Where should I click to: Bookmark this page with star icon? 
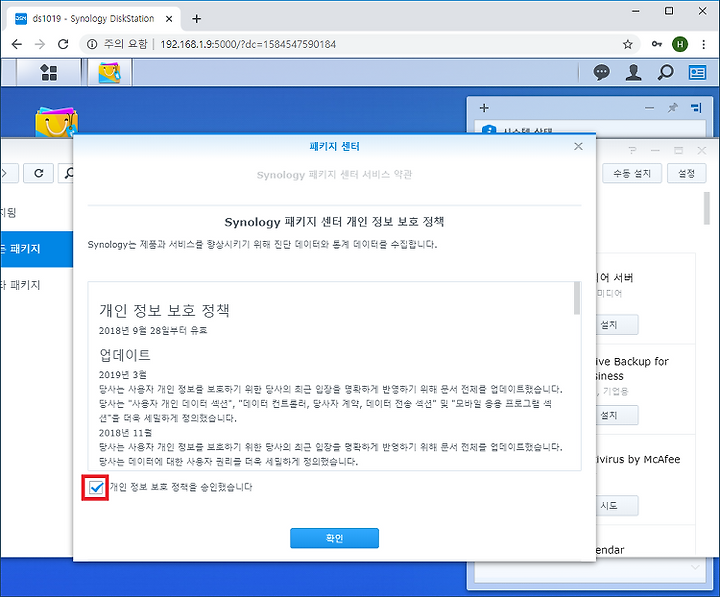[x=628, y=44]
